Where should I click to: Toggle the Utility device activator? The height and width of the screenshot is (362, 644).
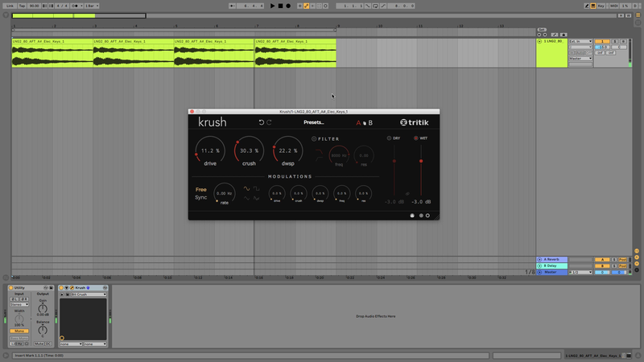[11, 288]
